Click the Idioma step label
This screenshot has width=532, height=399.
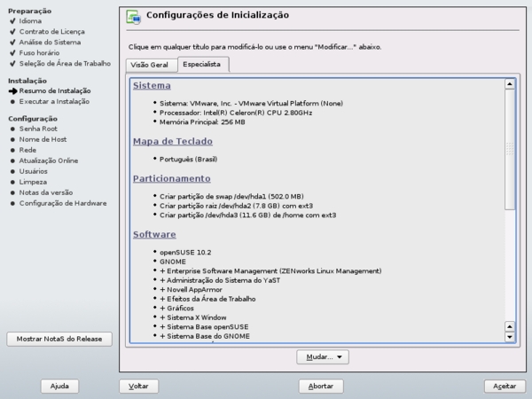(30, 21)
